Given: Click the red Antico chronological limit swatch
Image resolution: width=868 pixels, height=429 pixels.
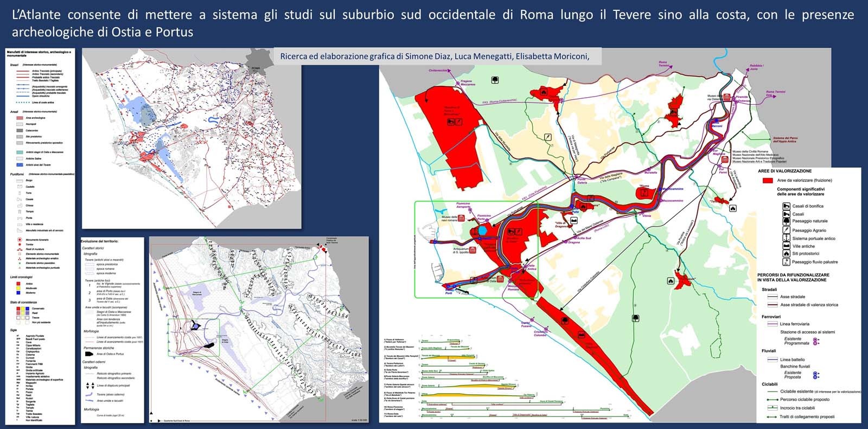Looking at the screenshot, I should coord(17,283).
